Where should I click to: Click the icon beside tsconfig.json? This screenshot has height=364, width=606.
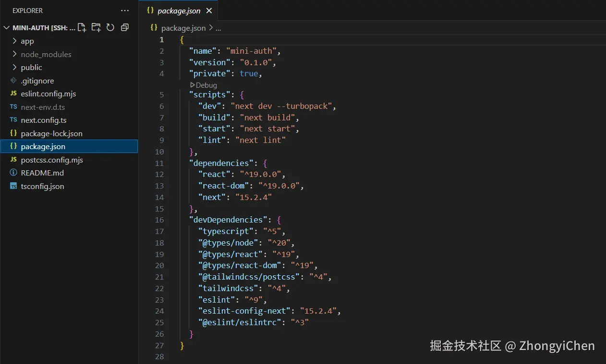point(13,186)
